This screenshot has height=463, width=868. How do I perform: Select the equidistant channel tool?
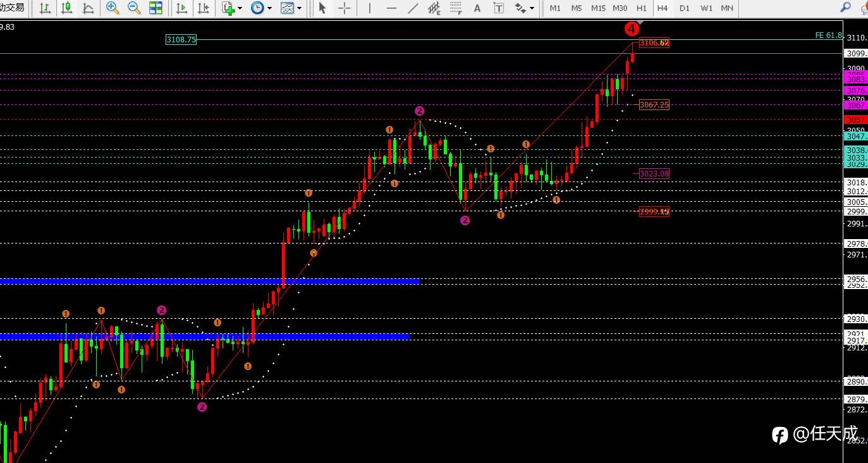tap(434, 8)
